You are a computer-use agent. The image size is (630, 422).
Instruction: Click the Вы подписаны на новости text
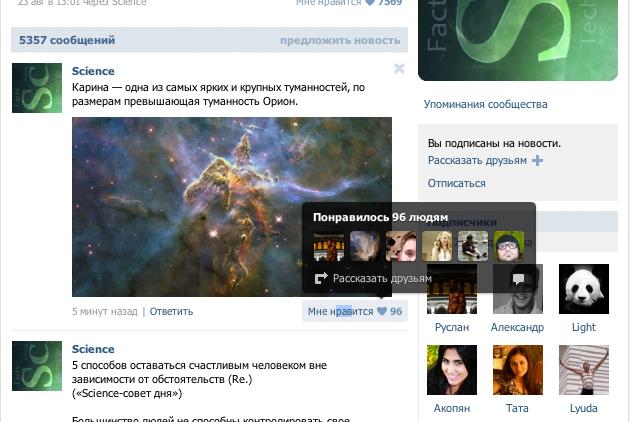point(494,143)
